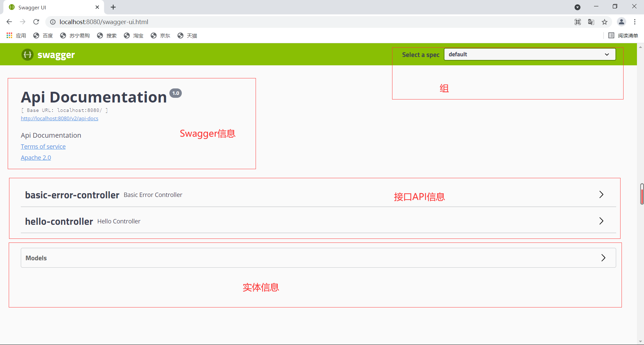
Task: Open the Chrome three-dot menu
Action: (635, 22)
